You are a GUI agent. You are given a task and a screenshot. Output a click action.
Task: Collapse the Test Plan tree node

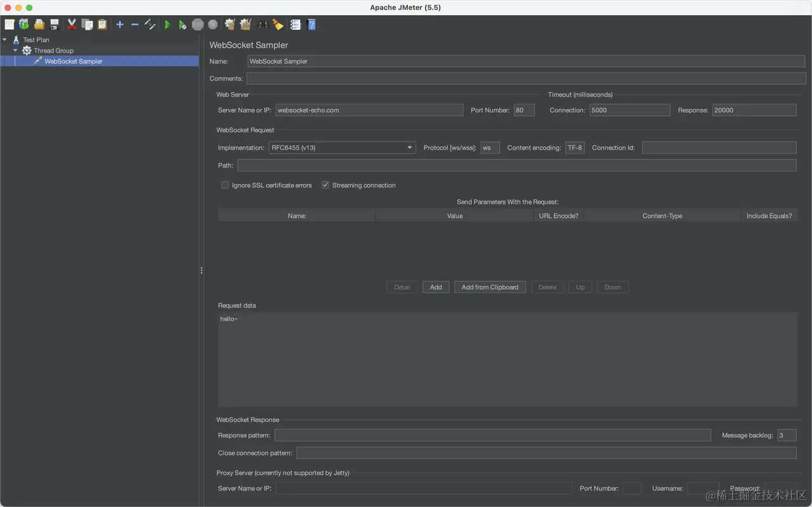[5, 40]
